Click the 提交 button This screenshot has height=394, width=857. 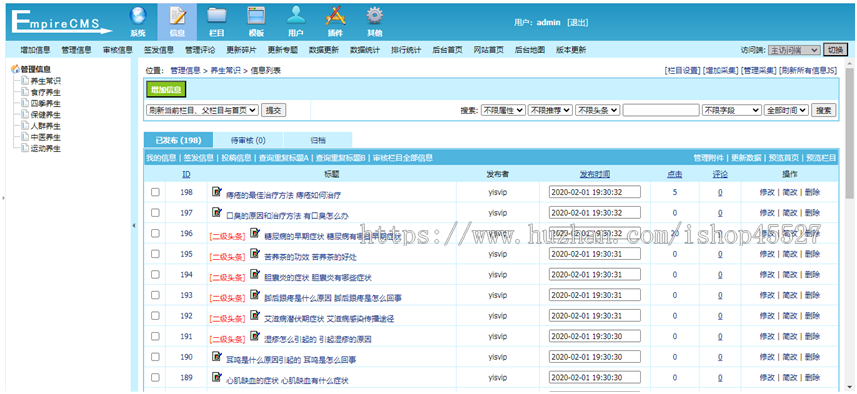click(273, 110)
